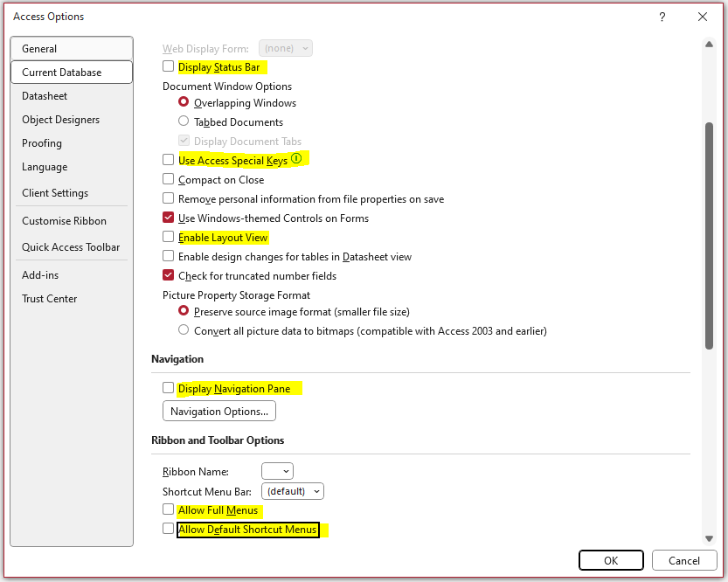The width and height of the screenshot is (728, 582).
Task: Open the Shortcut Menu Bar dropdown
Action: 293,491
